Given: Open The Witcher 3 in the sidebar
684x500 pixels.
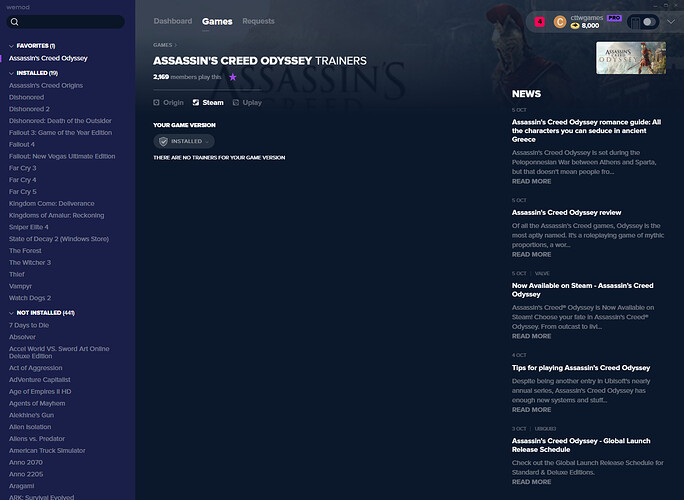Looking at the screenshot, I should tap(30, 262).
